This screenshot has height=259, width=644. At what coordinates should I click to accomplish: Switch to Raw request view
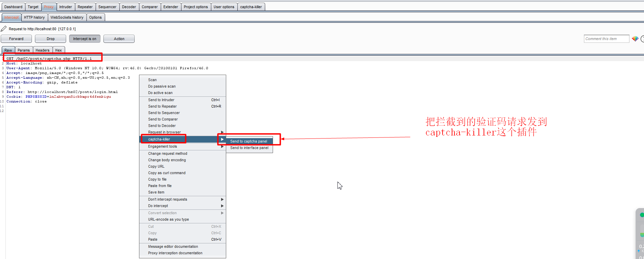coord(8,50)
